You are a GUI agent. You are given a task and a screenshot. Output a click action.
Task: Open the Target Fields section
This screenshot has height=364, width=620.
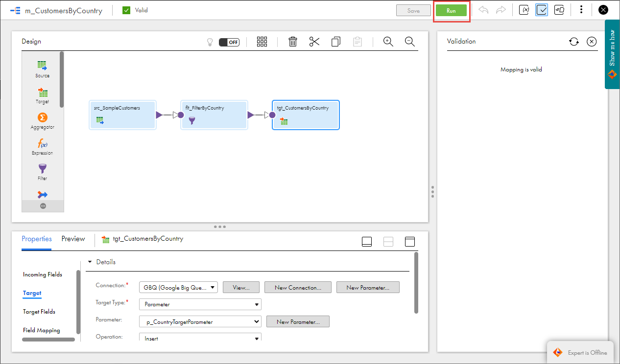pyautogui.click(x=39, y=312)
